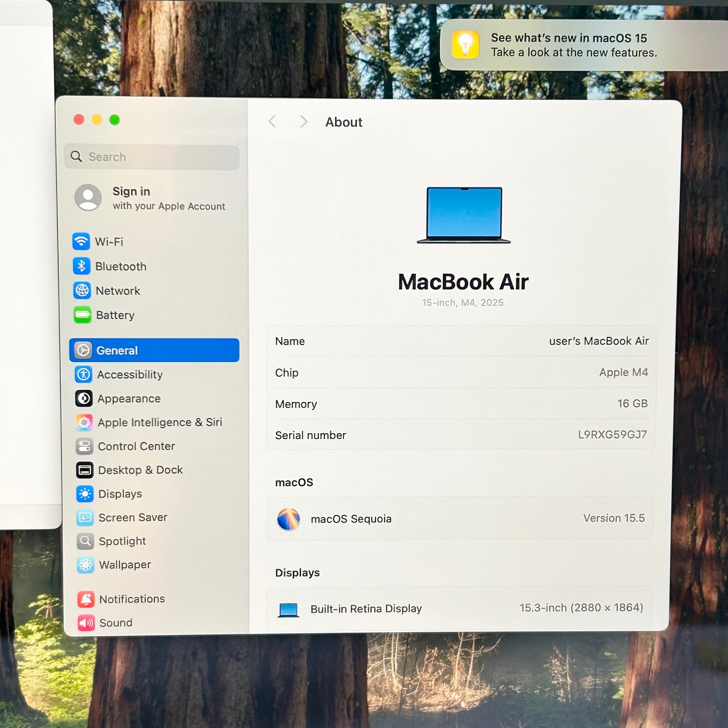Screen dimensions: 728x728
Task: Click the Spotlight magnifying glass icon
Action: tap(85, 541)
